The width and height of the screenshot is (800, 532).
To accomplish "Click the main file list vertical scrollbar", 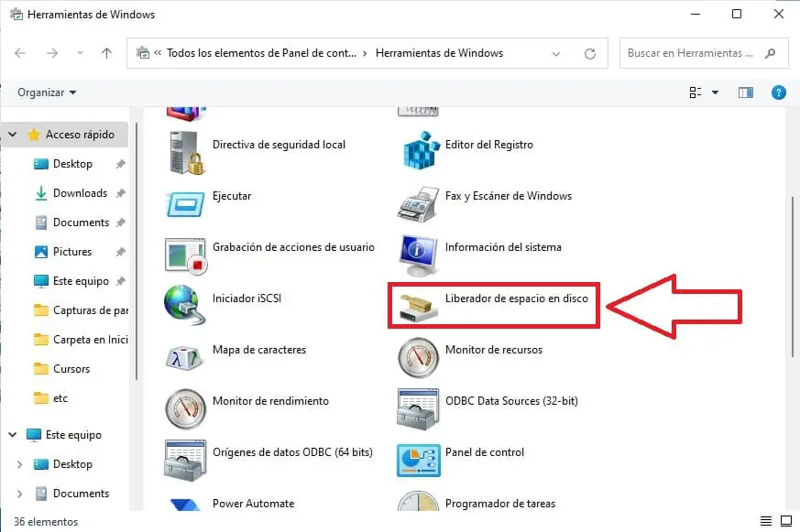I will [x=793, y=277].
